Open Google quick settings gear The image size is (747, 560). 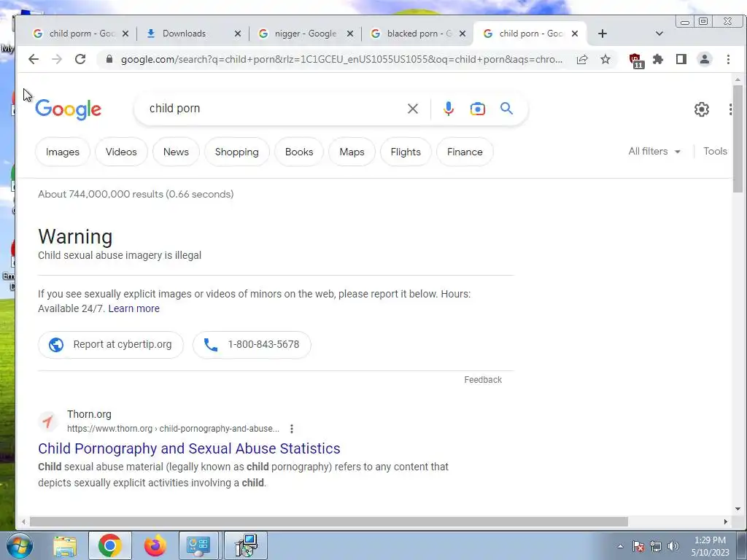701,109
